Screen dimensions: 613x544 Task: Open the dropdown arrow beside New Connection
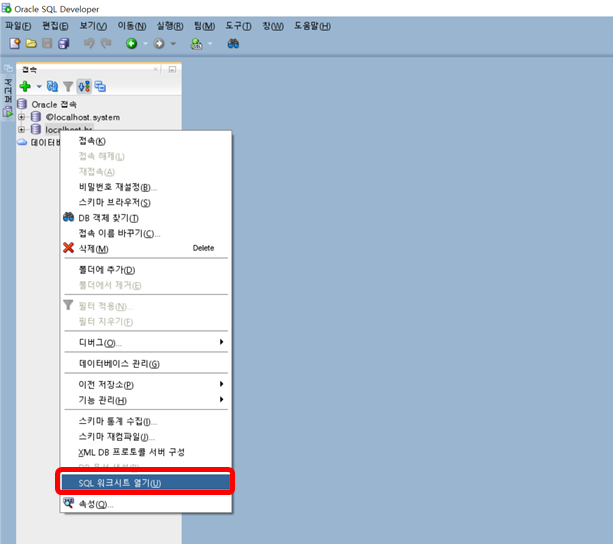click(x=39, y=86)
